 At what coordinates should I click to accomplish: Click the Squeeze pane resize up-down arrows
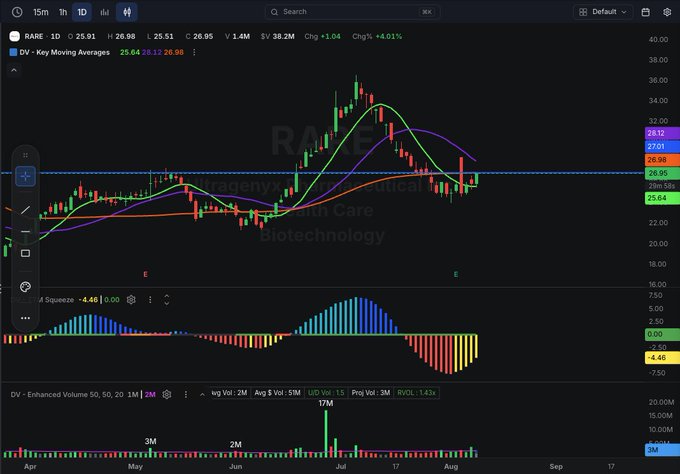click(x=167, y=300)
